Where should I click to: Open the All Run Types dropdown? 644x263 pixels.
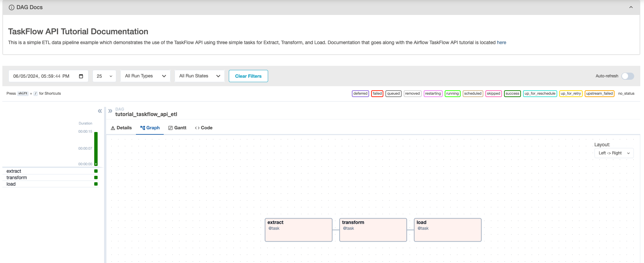click(x=145, y=76)
